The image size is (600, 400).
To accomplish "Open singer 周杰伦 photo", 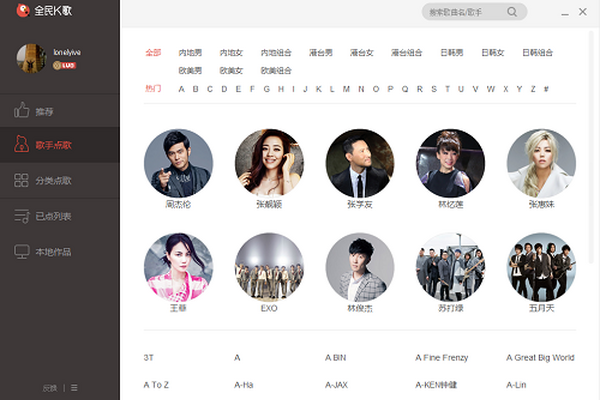I will (178, 163).
